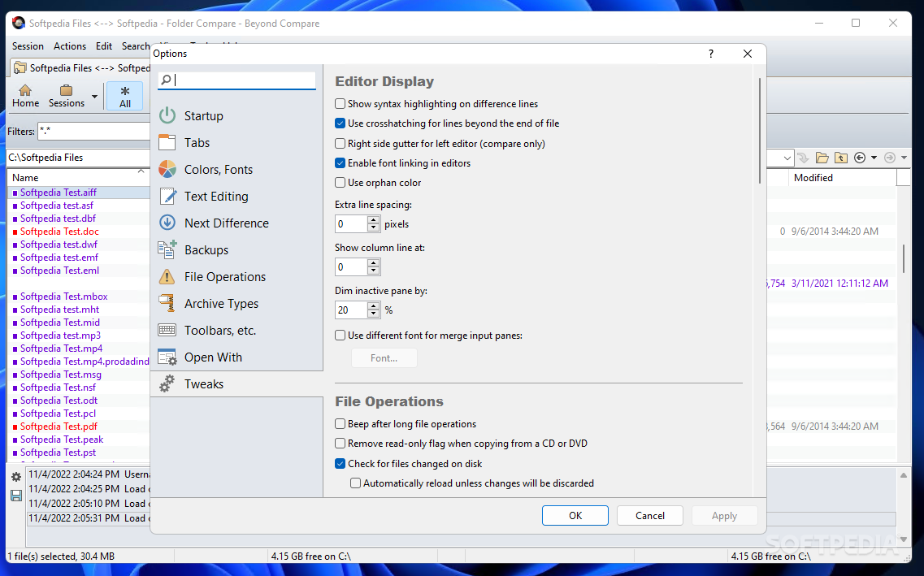Click the forward arrow navigation icon

pyautogui.click(x=890, y=158)
